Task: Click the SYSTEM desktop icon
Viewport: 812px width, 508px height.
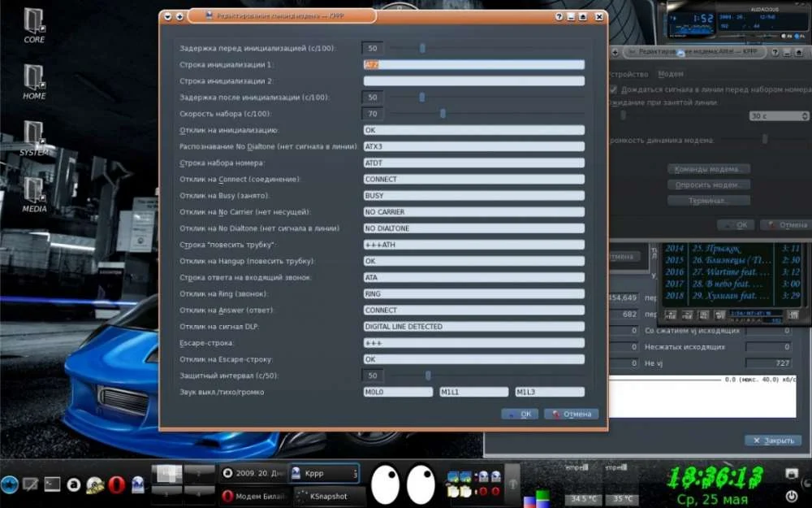Action: (x=34, y=137)
